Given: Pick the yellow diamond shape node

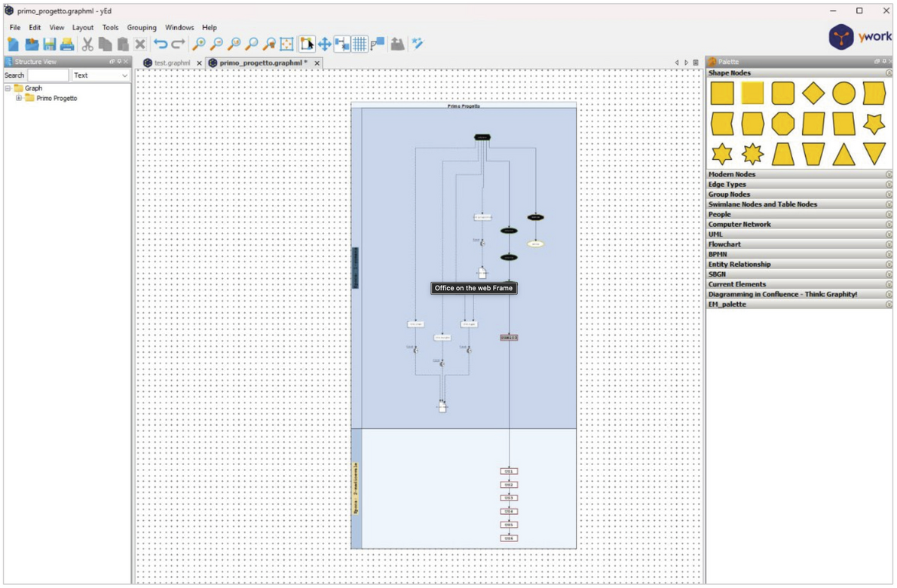Looking at the screenshot, I should tap(813, 93).
